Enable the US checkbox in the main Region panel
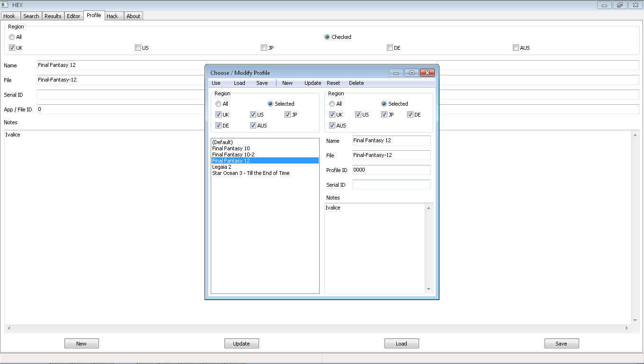The image size is (644, 364). pyautogui.click(x=138, y=47)
